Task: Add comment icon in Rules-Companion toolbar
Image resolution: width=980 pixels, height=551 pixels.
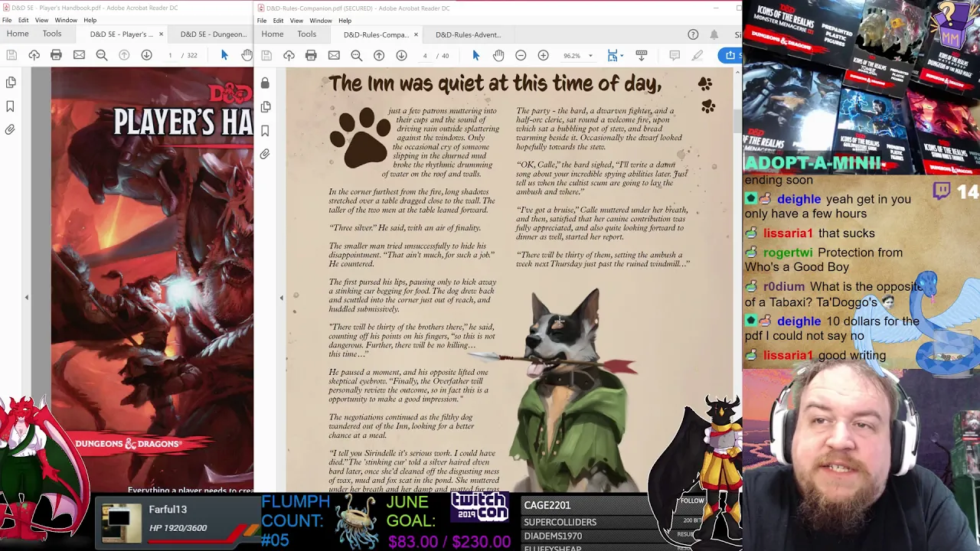Action: pyautogui.click(x=675, y=55)
